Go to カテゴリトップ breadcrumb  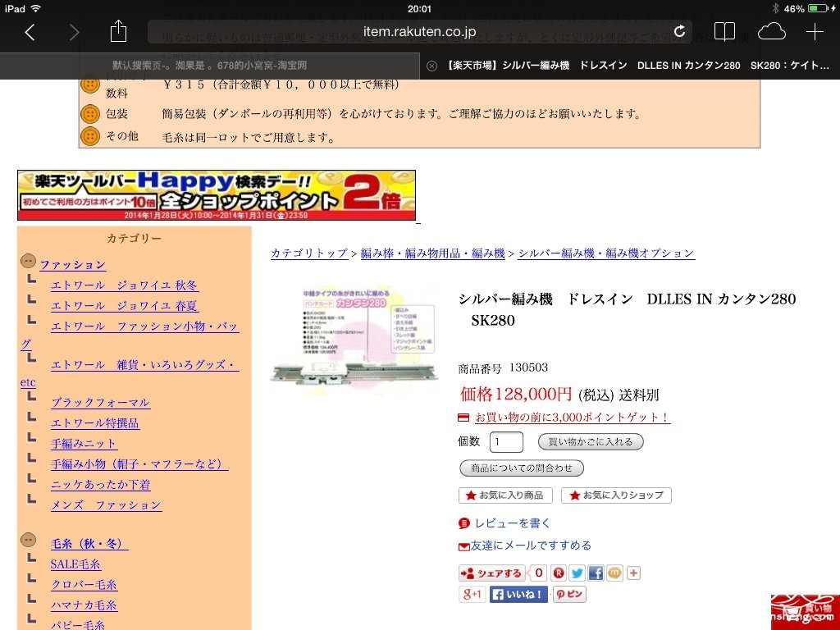click(309, 253)
